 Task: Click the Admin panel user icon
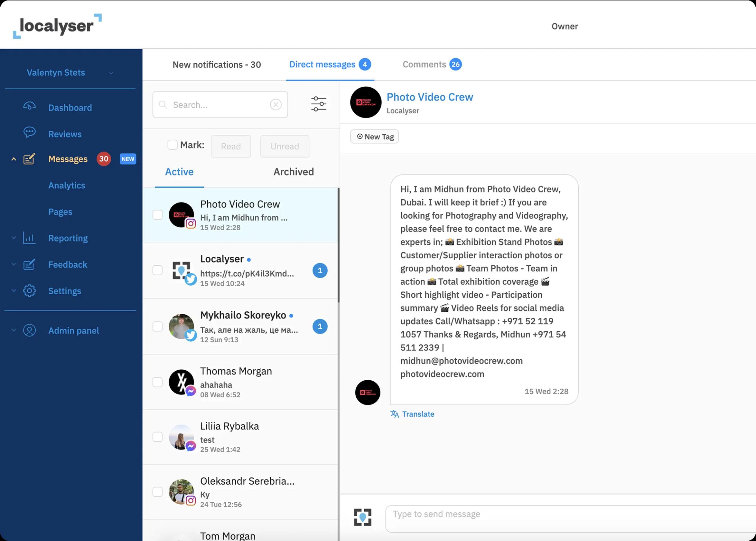coord(29,330)
